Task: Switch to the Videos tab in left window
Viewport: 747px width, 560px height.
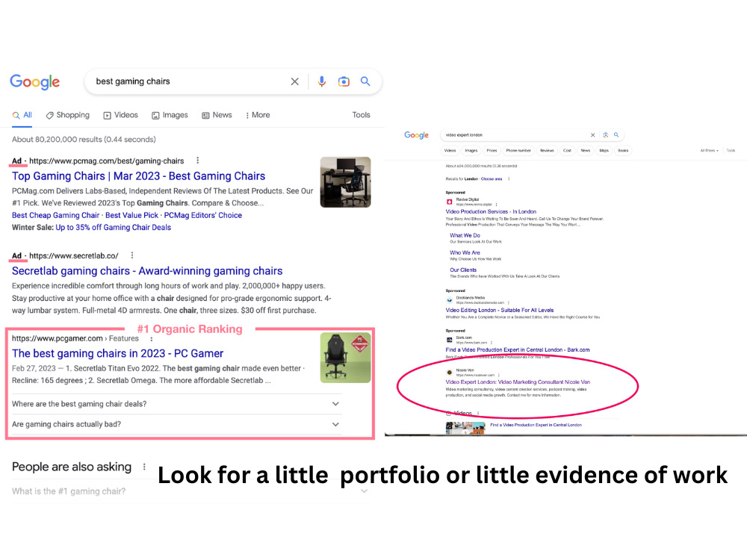Action: [x=120, y=115]
